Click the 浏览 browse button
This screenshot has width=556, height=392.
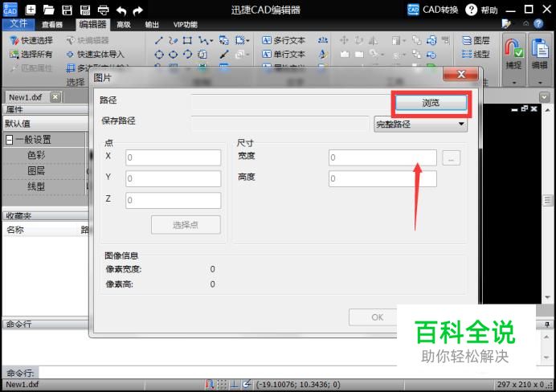click(431, 103)
